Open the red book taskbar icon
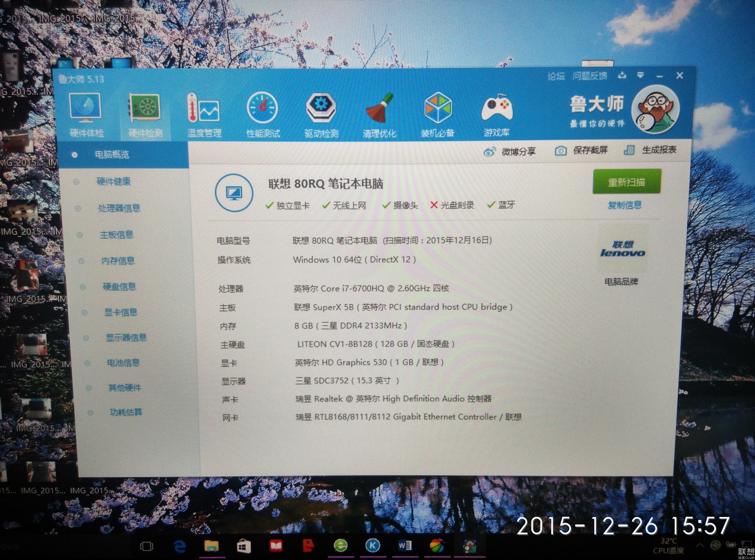The height and width of the screenshot is (560, 755). click(276, 546)
